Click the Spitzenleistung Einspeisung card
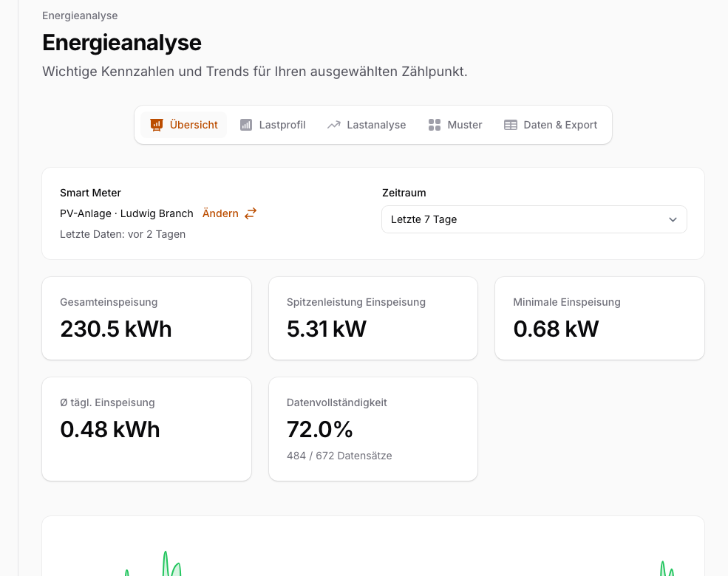This screenshot has height=576, width=728. [372, 318]
